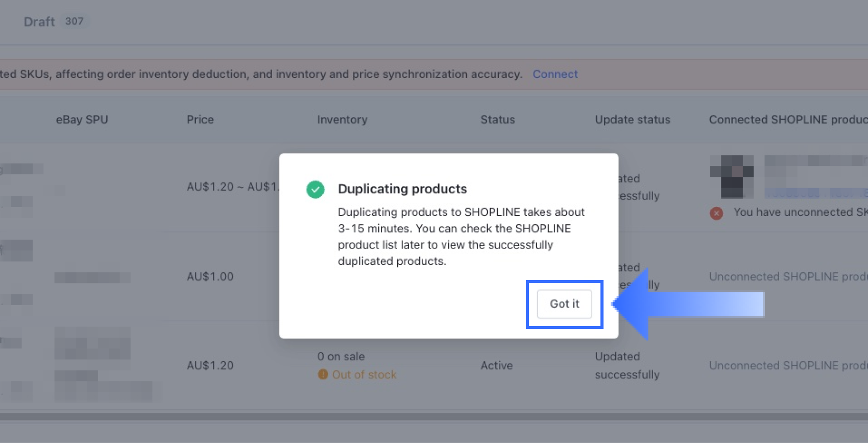
Task: Click Unconnected SHOPLINE product in second row
Action: tap(787, 276)
